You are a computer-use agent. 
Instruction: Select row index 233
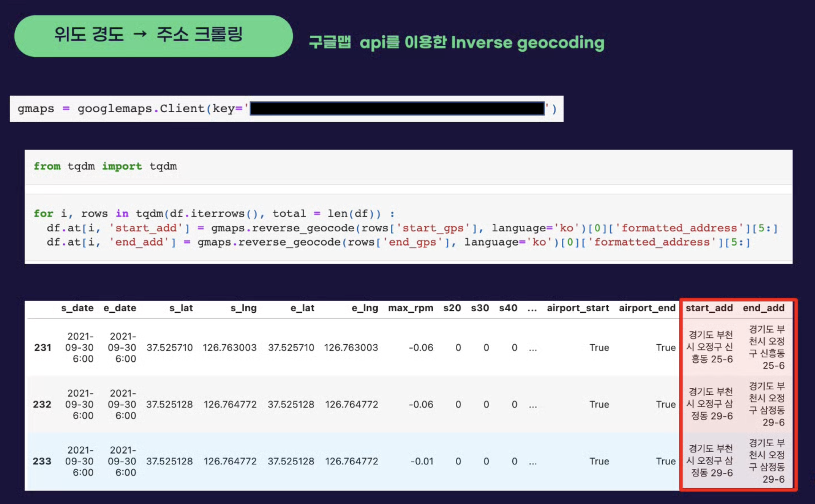[x=42, y=461]
